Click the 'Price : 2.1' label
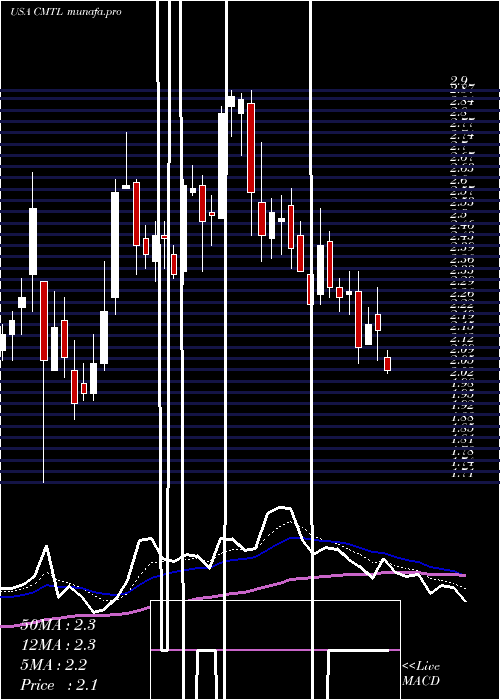 pyautogui.click(x=58, y=684)
